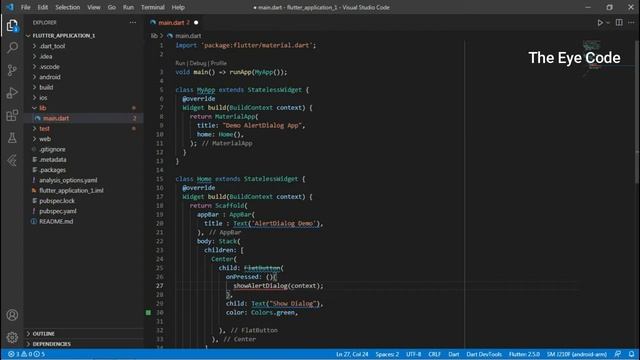
Task: Click the VS Code logo icon
Action: [10, 7]
